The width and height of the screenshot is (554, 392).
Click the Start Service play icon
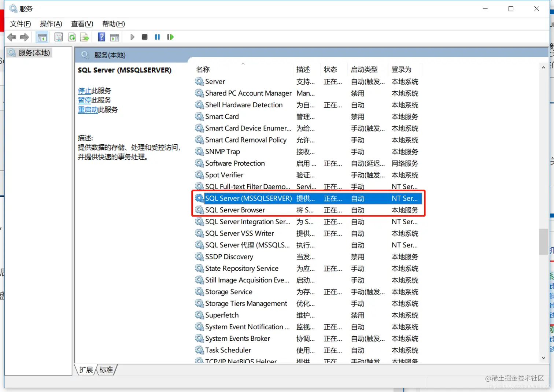coord(132,37)
